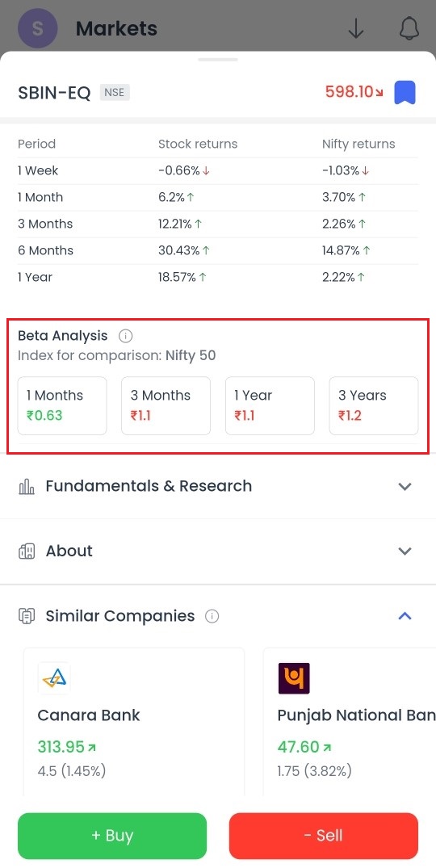
Task: Open the Punjab National Bank card
Action: pos(350,722)
